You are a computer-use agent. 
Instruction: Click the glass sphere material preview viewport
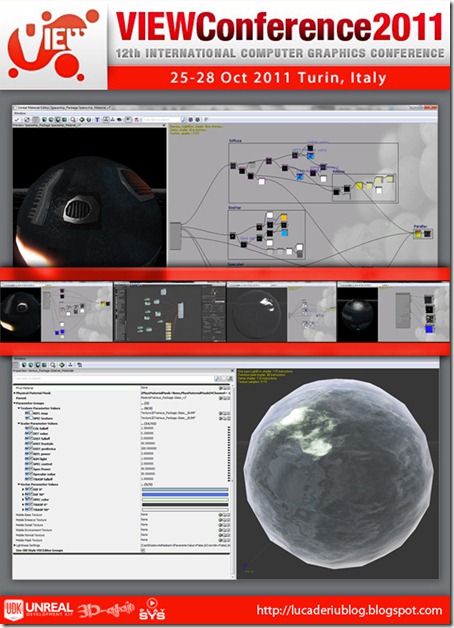pos(337,474)
